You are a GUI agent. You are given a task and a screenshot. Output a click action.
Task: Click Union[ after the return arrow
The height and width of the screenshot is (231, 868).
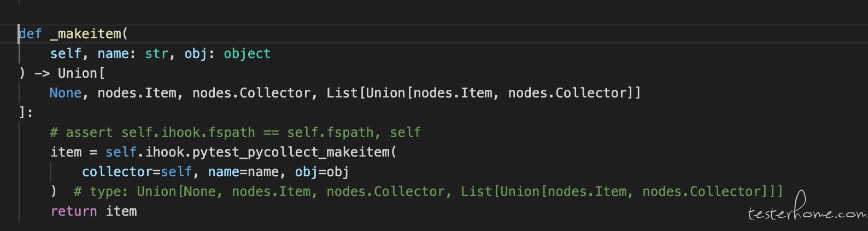[81, 73]
